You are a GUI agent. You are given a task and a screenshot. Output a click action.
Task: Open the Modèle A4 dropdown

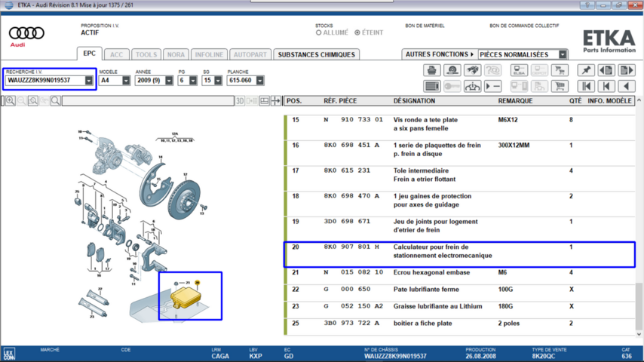126,81
